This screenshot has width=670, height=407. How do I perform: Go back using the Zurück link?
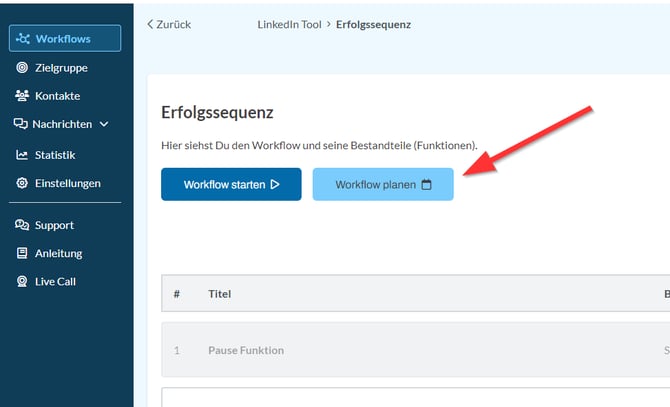(169, 24)
